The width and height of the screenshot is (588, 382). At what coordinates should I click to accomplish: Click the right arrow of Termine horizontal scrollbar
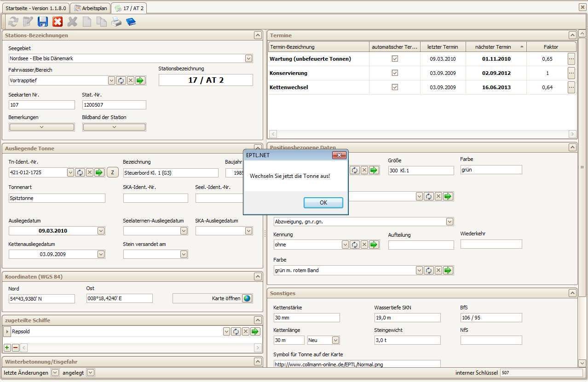click(572, 134)
